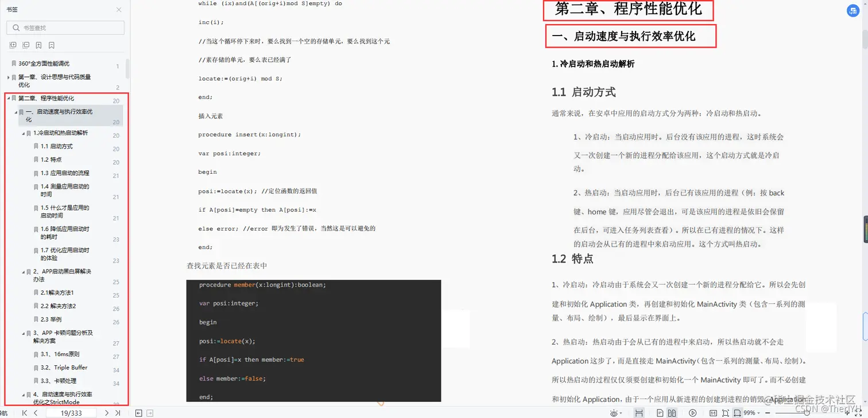This screenshot has width=868, height=418.
Task: Click the code line procedure member(x:longint):boolean;
Action: click(262, 285)
